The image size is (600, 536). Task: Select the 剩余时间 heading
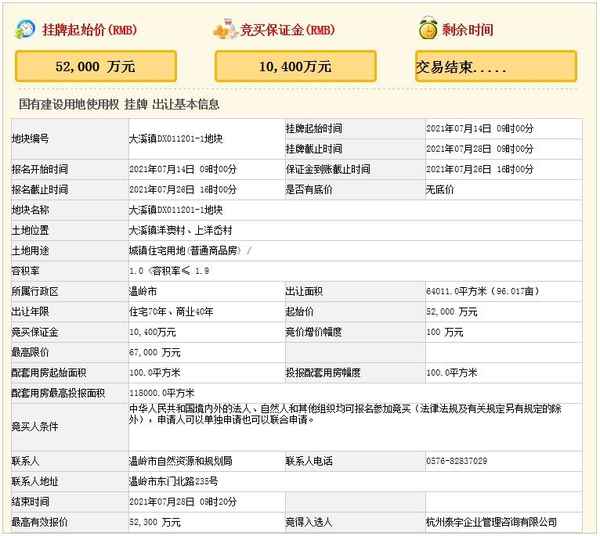tap(468, 30)
